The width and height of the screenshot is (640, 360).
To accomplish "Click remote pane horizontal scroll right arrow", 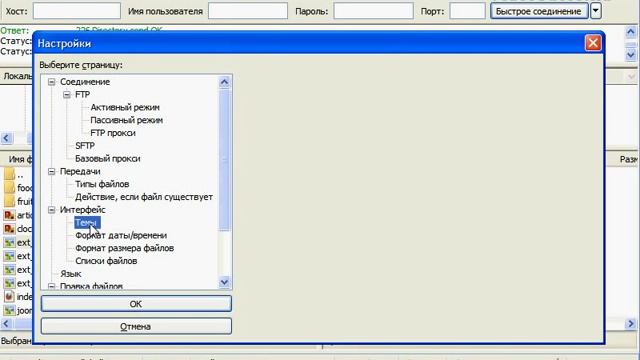I will coord(631,324).
